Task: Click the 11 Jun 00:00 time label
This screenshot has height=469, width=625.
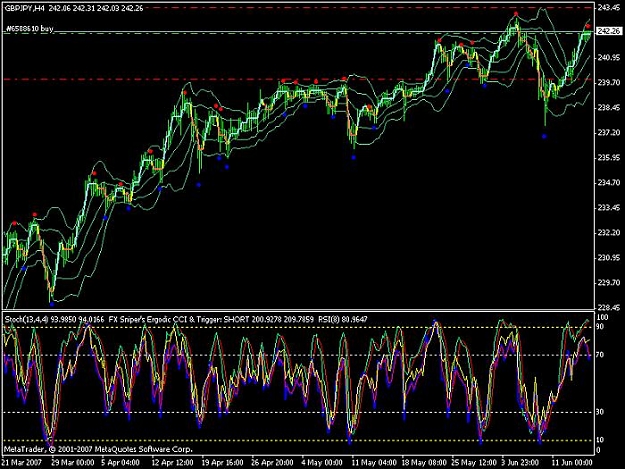Action: (x=572, y=463)
